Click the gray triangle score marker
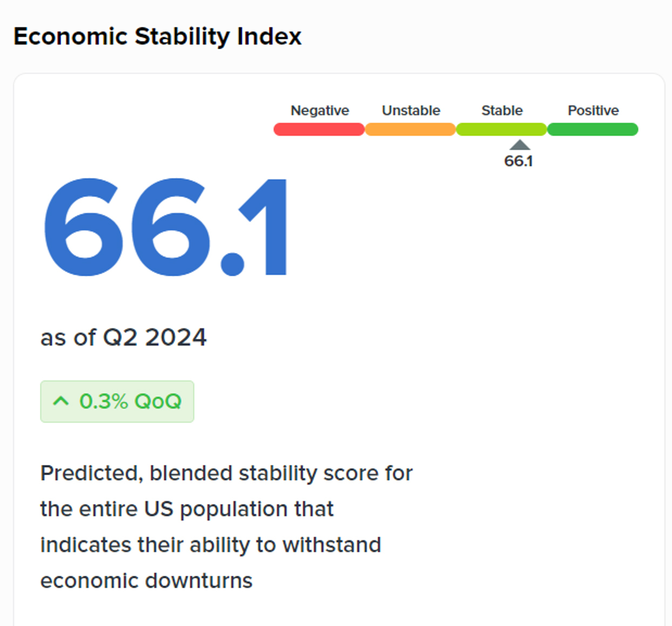The height and width of the screenshot is (626, 672). (520, 145)
